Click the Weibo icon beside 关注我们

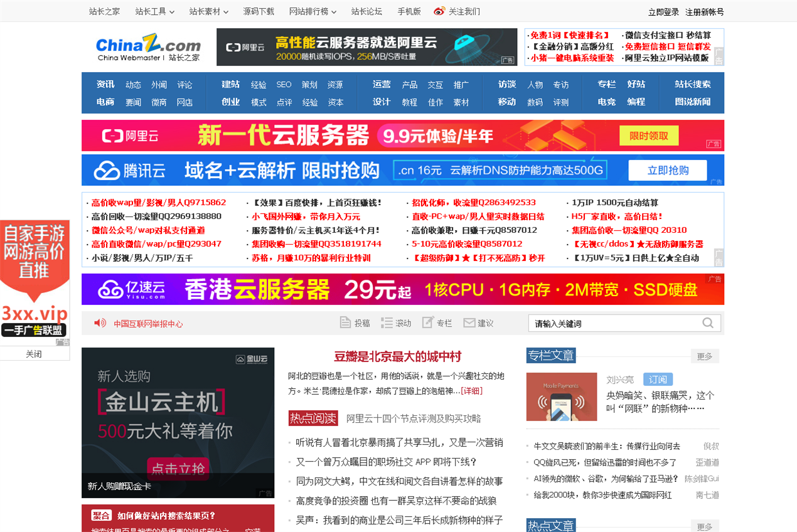tap(439, 11)
